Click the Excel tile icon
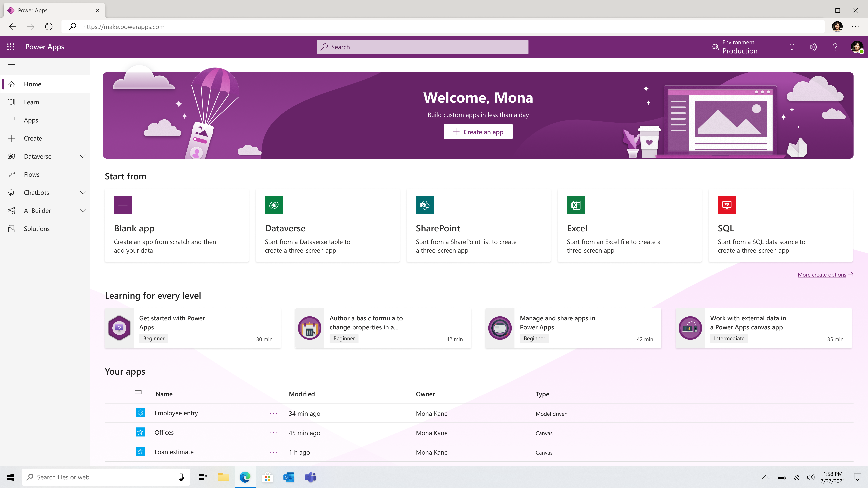This screenshot has width=868, height=488. pos(576,205)
